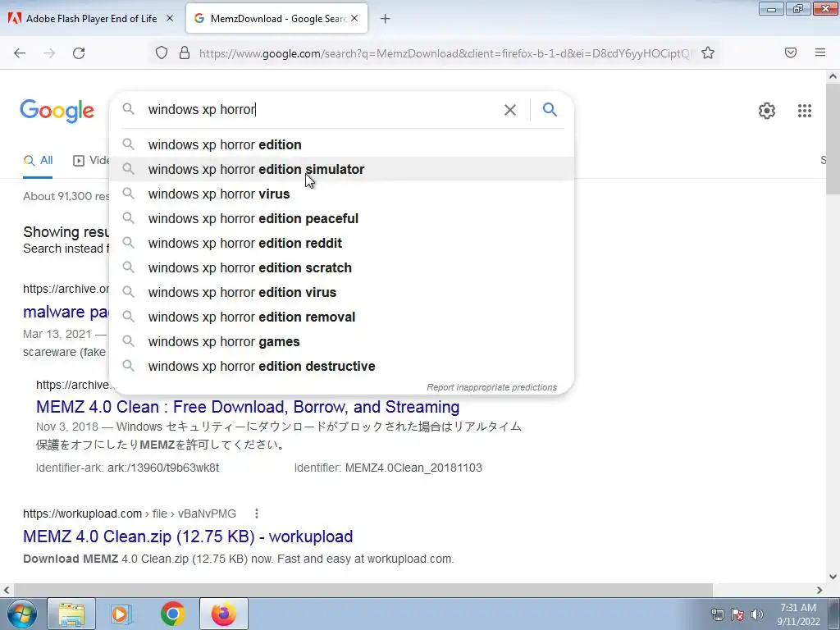Click the Firefox address bar URL
Screen dimensions: 840x630
[445, 53]
